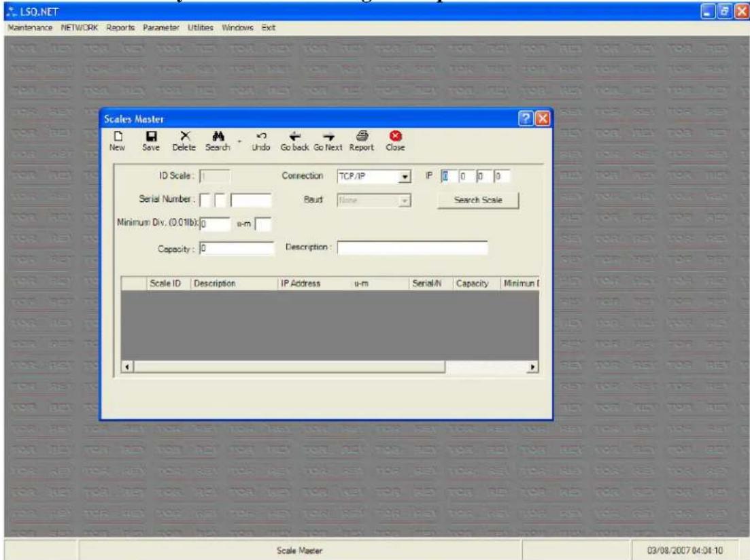Viewport: 750px width, 560px height.
Task: Click the Minimun column header
Action: (520, 283)
